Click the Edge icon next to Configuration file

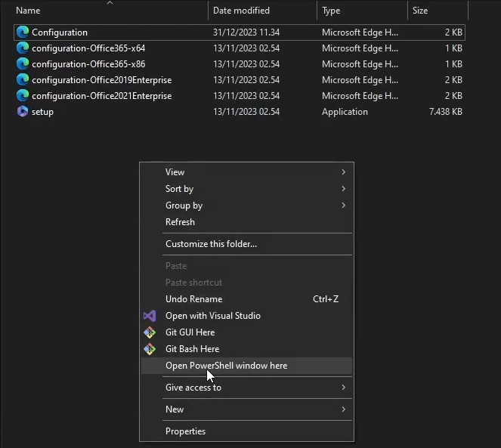23,32
